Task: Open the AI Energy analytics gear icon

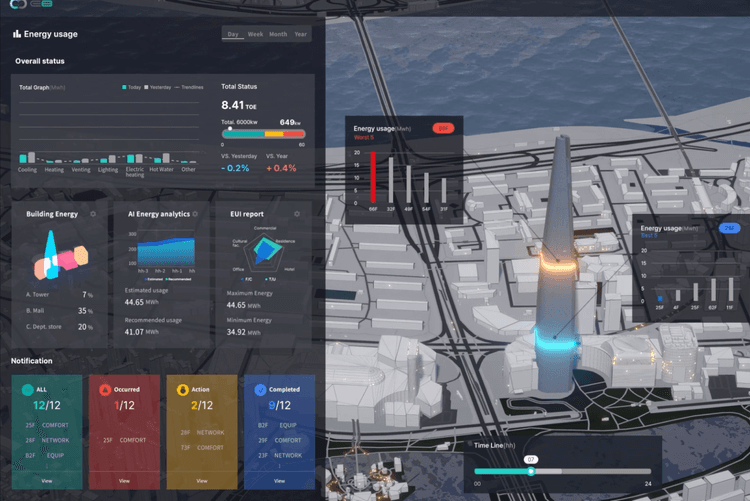Action: 195,214
